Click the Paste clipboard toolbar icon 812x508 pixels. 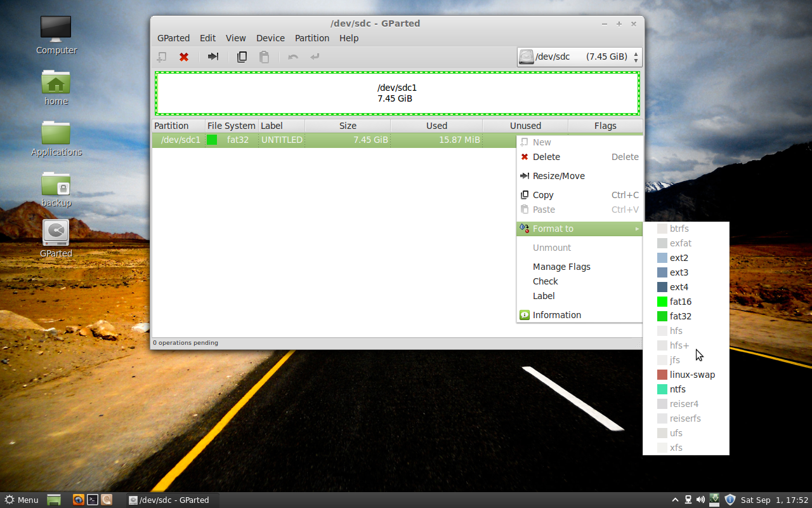click(264, 57)
